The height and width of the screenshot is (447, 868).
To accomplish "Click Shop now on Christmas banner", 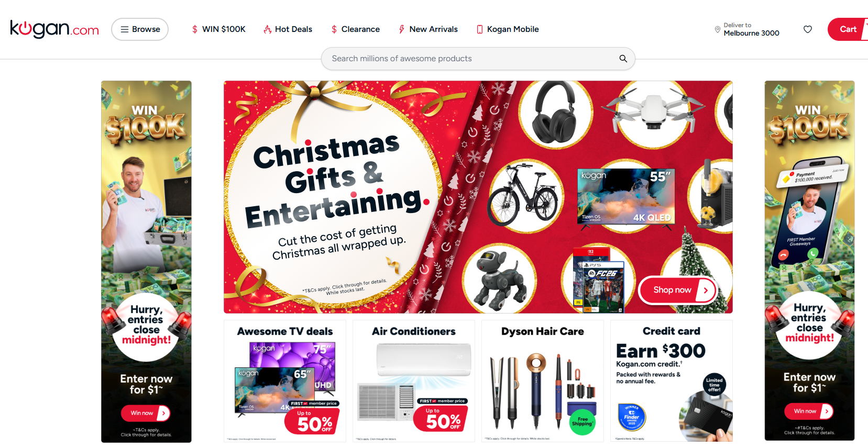I will click(x=678, y=290).
